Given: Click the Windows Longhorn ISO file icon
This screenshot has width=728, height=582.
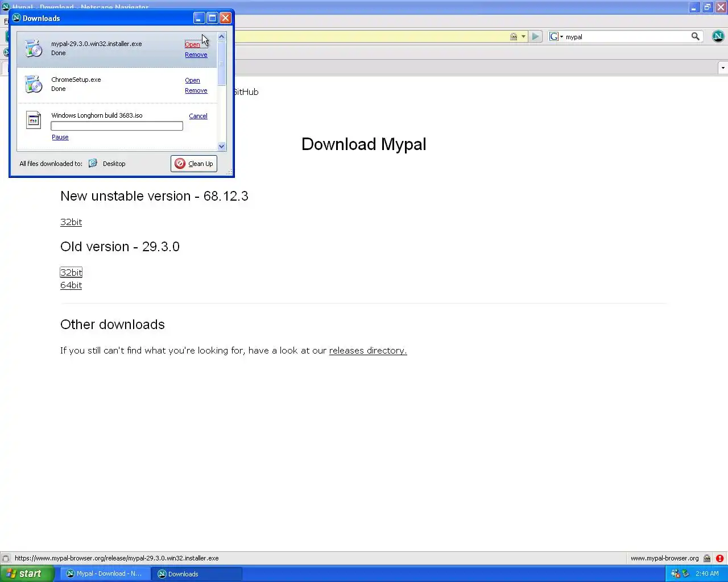Looking at the screenshot, I should click(34, 120).
